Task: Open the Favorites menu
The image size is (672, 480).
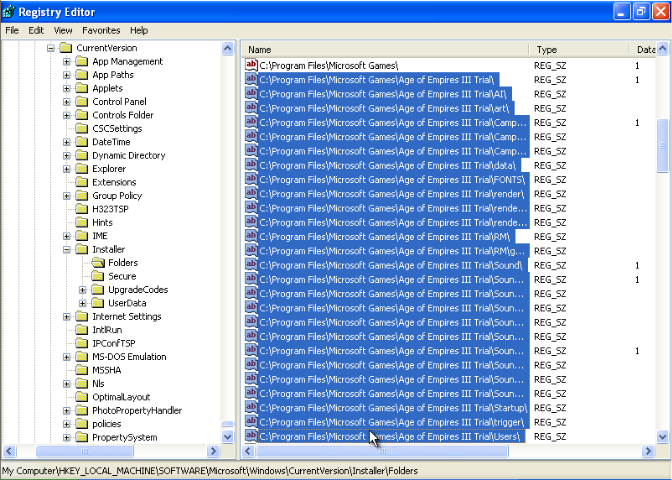Action: pos(101,30)
